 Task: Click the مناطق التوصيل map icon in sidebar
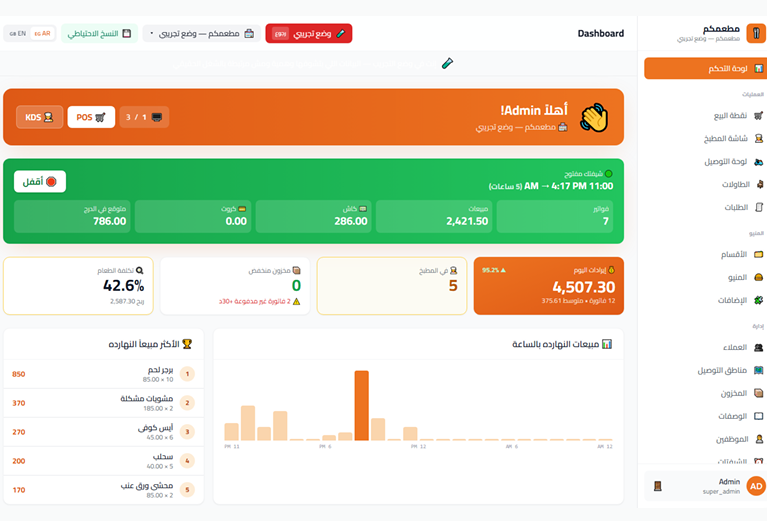(x=758, y=370)
